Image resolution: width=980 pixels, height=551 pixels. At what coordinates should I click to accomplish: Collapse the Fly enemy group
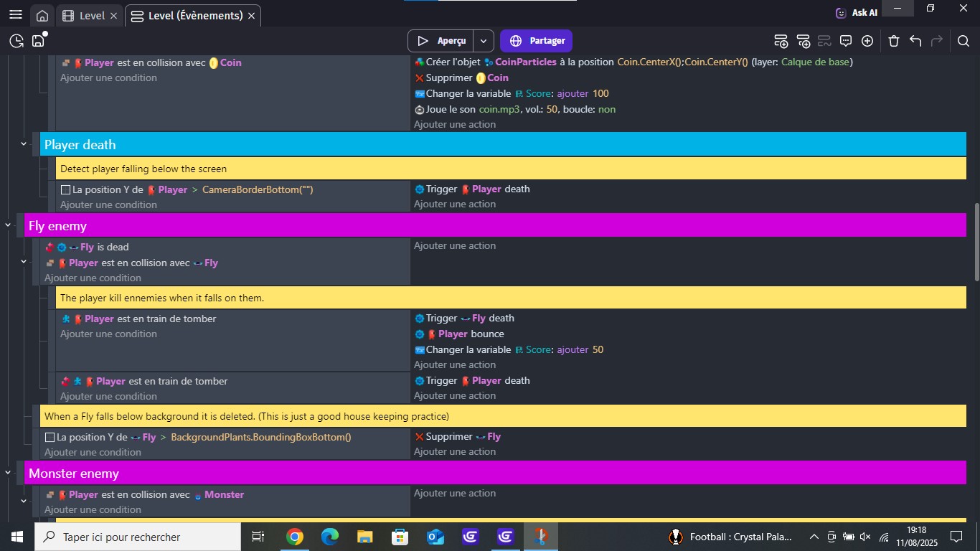pyautogui.click(x=8, y=225)
